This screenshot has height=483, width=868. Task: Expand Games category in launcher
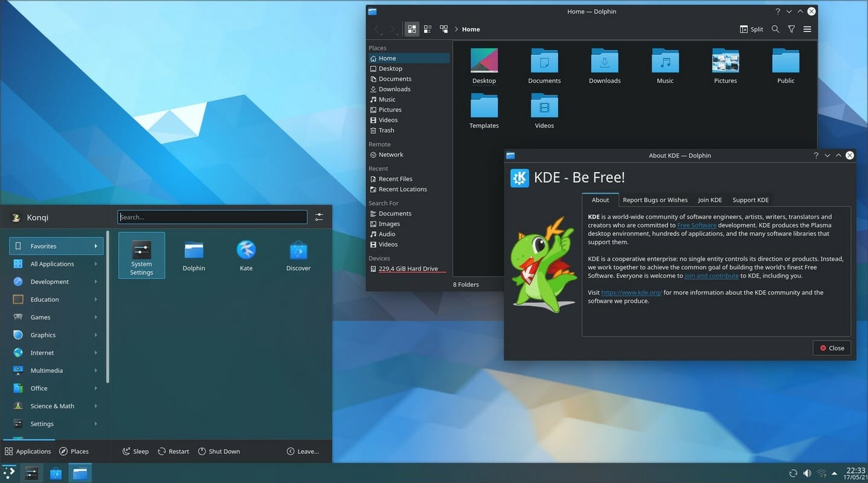tap(56, 317)
